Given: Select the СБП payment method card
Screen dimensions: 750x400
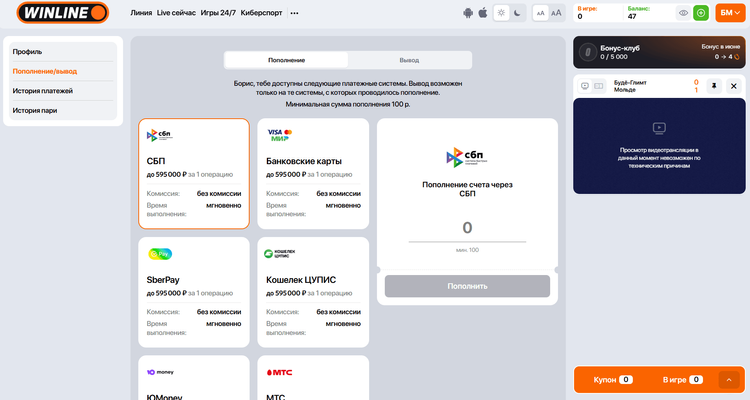Looking at the screenshot, I should pos(194,174).
